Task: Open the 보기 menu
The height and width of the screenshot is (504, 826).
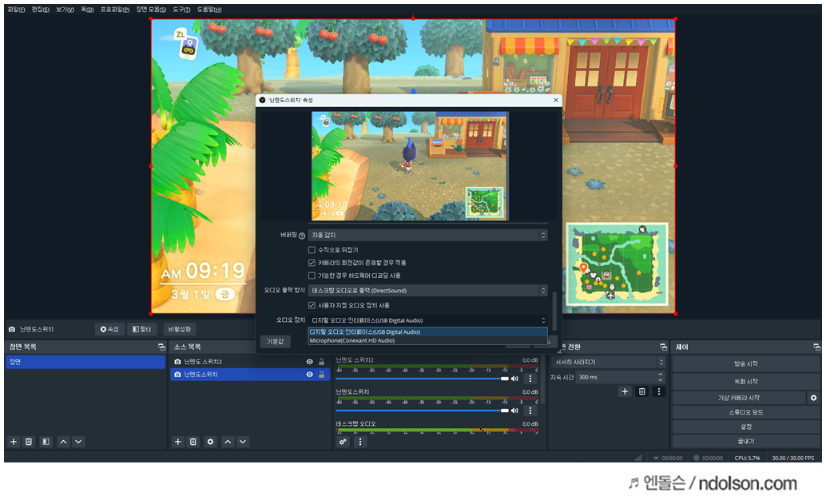Action: (x=66, y=10)
